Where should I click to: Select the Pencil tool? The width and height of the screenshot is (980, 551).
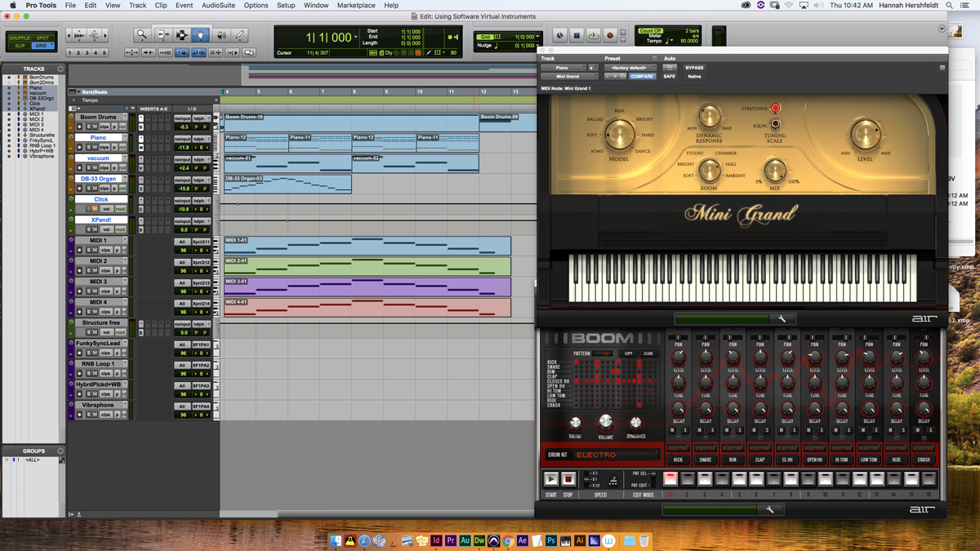coord(239,35)
